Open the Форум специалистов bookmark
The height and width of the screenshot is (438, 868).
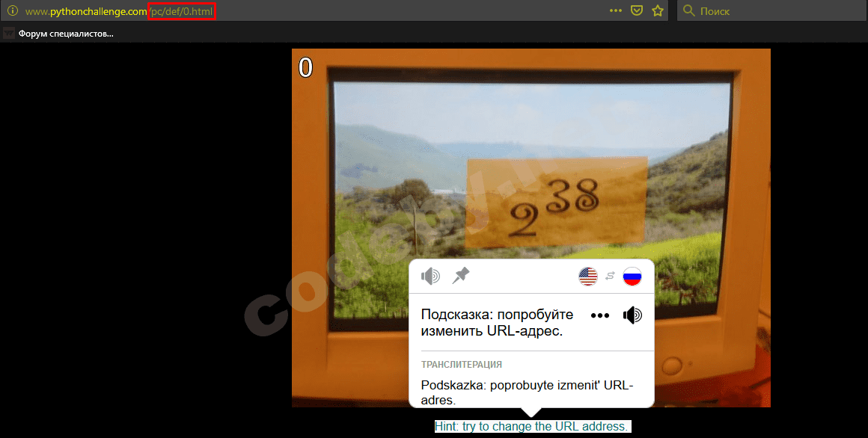point(58,34)
